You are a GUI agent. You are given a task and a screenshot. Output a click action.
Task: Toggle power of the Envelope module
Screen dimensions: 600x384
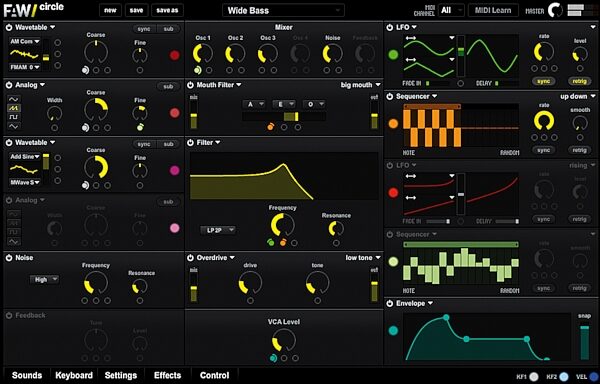(390, 303)
